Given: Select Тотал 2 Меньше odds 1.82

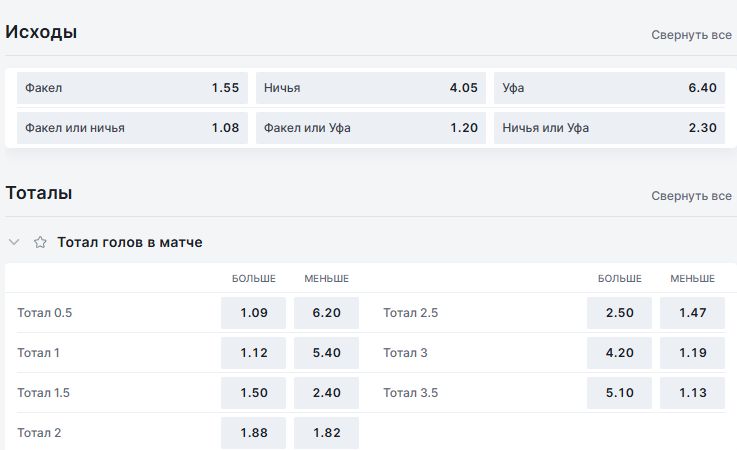Looking at the screenshot, I should (326, 433).
